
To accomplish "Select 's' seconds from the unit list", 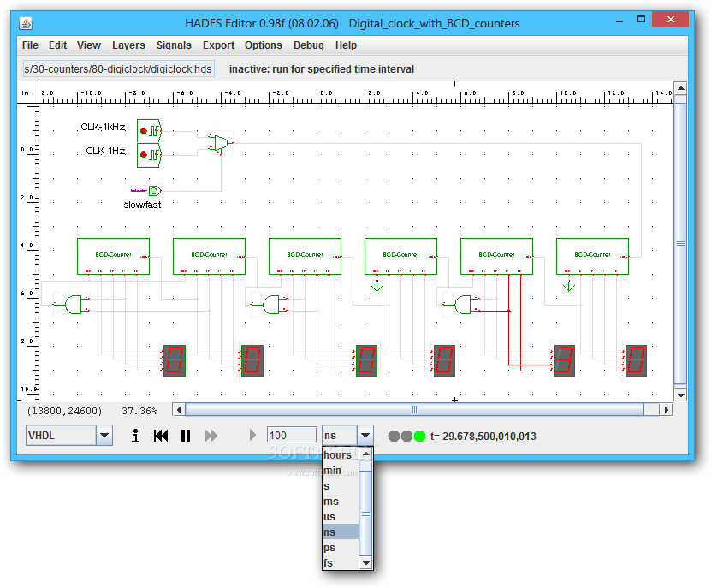I will (341, 486).
